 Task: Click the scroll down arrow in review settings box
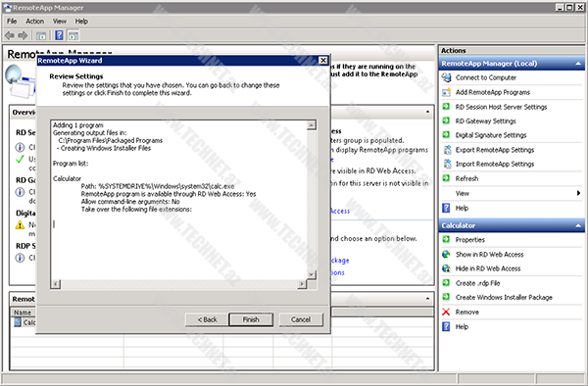click(x=312, y=274)
